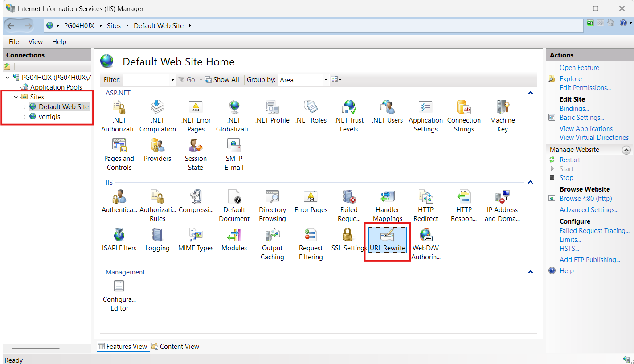Open the View menu

point(36,42)
